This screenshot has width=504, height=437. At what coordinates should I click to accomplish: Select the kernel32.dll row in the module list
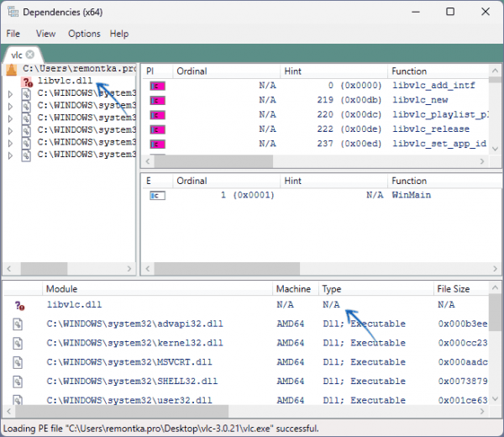[246, 343]
